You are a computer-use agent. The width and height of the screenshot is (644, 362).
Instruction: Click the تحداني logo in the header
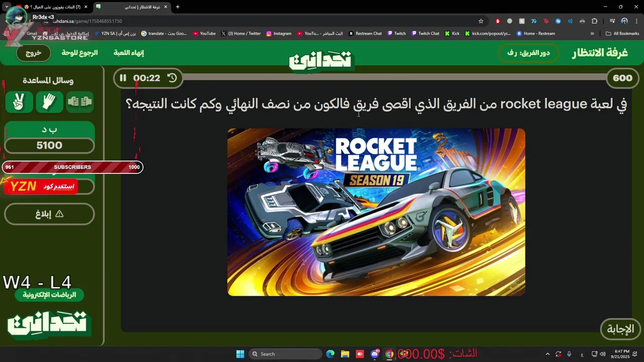pyautogui.click(x=322, y=60)
